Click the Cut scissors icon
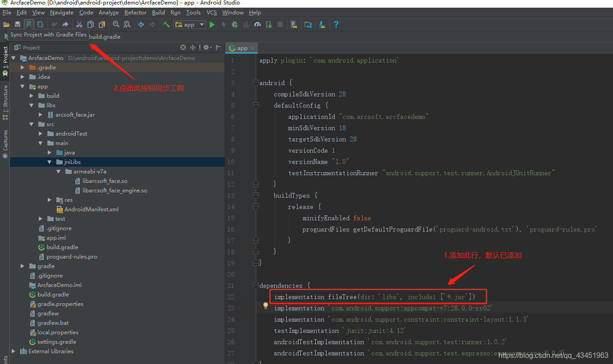Screen dimensions: 613x364 coord(79,24)
